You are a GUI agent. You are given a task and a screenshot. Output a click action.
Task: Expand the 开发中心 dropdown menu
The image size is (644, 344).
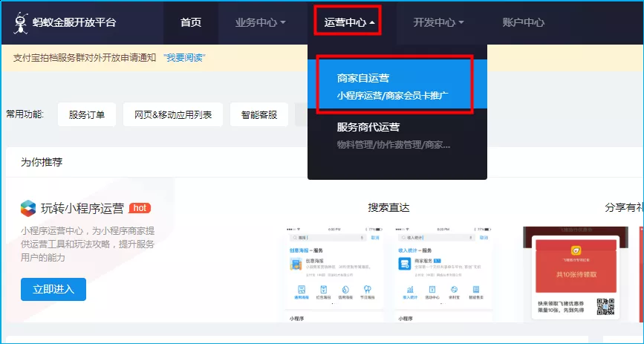[438, 22]
